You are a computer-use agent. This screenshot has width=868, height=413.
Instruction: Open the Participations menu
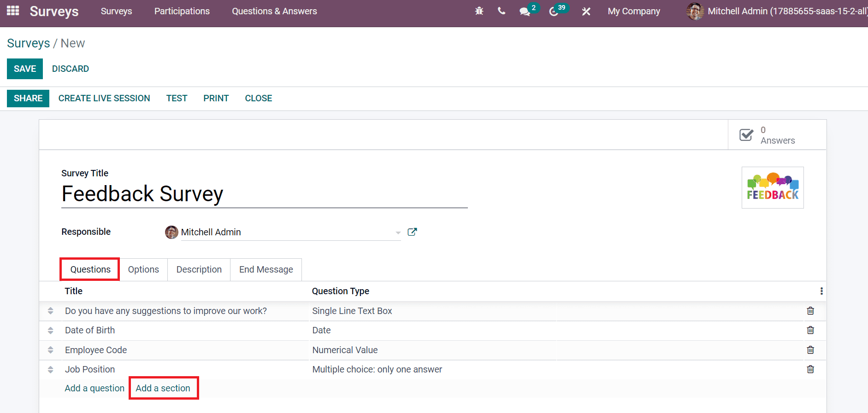[182, 11]
